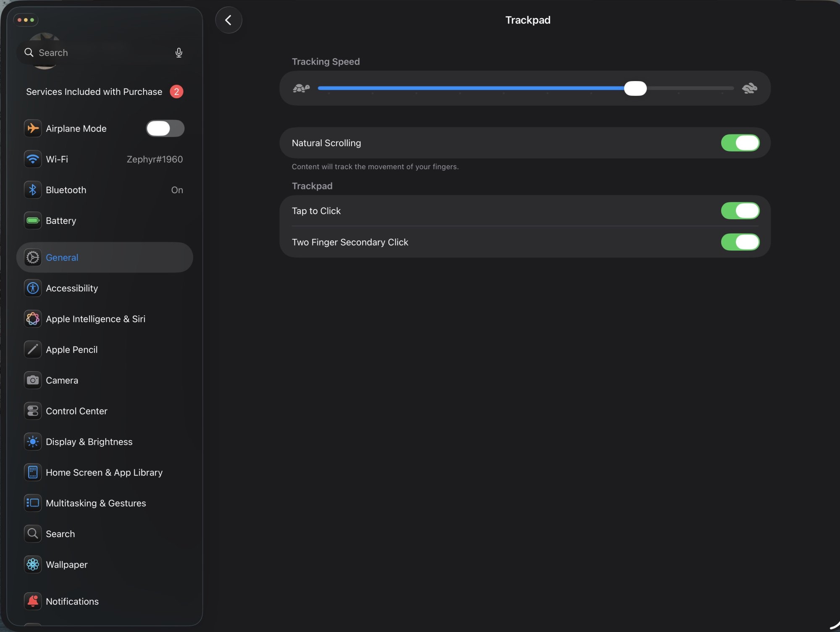
Task: Click the Wallpaper flower icon
Action: 33,564
